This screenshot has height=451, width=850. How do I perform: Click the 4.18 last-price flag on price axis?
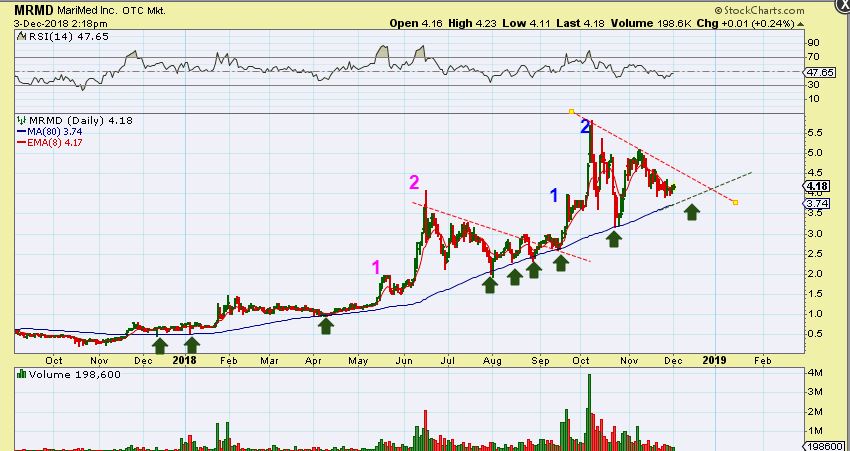[x=817, y=186]
